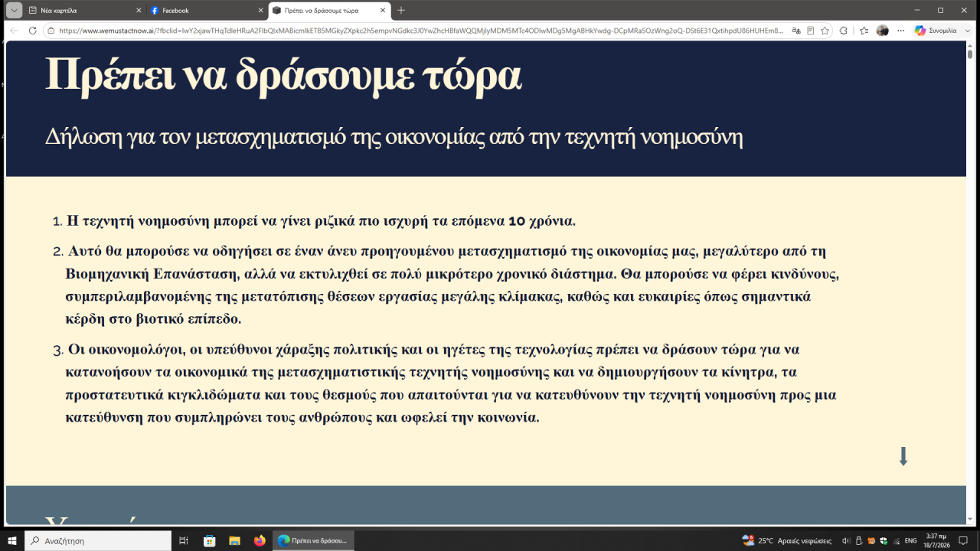Switch to the Facebook tab
This screenshot has width=980, height=551.
[x=207, y=11]
